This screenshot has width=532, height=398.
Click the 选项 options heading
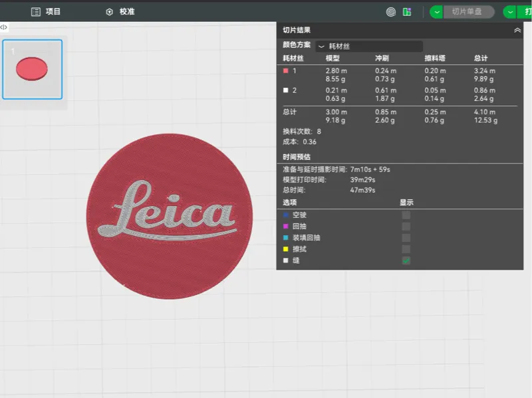click(x=290, y=203)
